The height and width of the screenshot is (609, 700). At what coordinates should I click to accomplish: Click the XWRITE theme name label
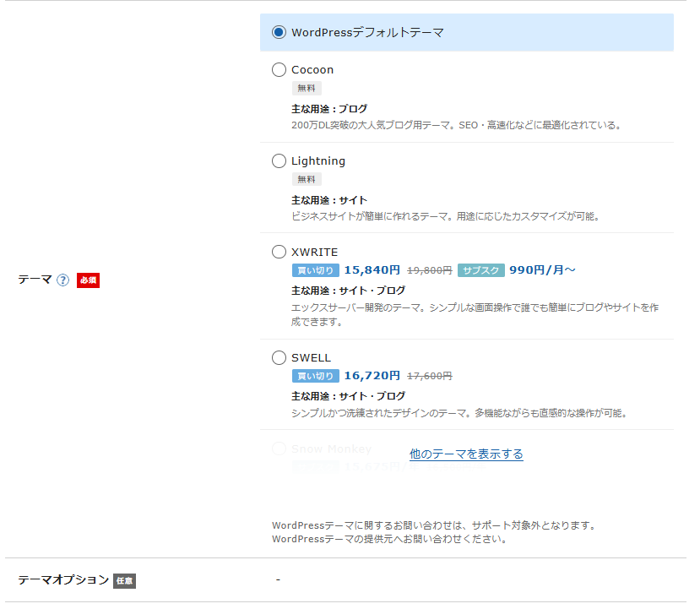point(315,253)
